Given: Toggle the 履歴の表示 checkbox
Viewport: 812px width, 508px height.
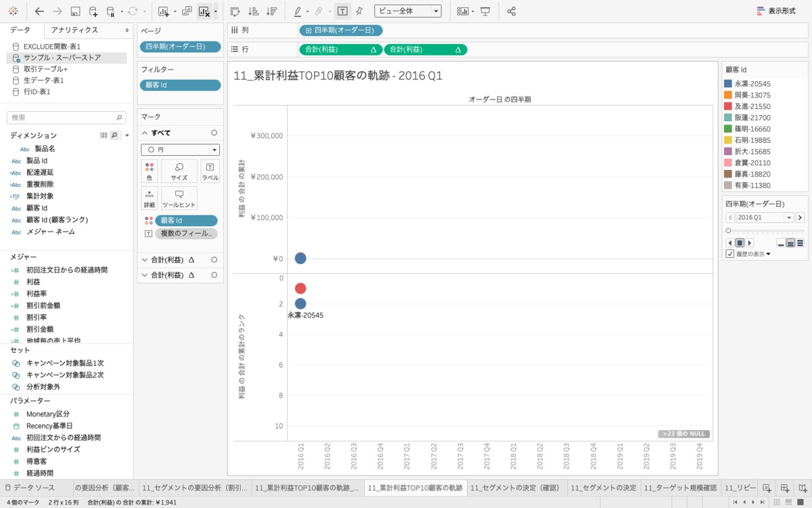Looking at the screenshot, I should coord(730,254).
